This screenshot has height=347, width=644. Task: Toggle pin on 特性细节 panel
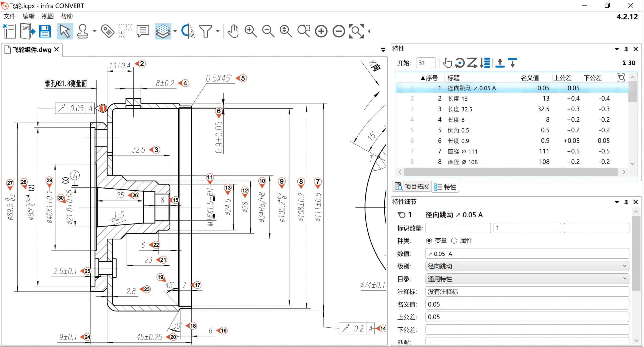pyautogui.click(x=626, y=202)
